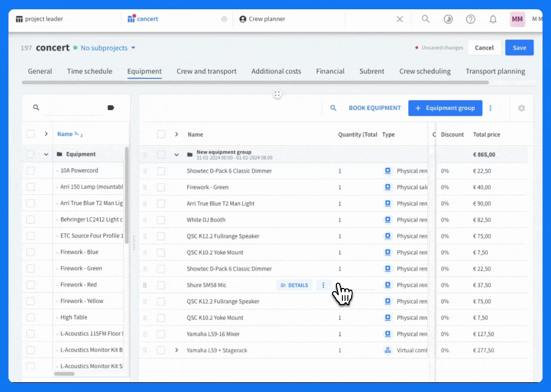Open the time tracking clock icon
Viewport: 551px width, 392px height.
448,19
